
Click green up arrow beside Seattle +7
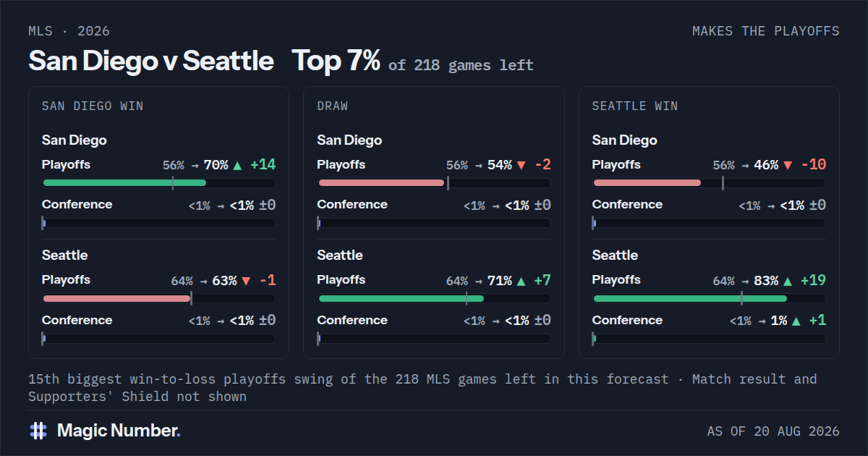coord(521,281)
